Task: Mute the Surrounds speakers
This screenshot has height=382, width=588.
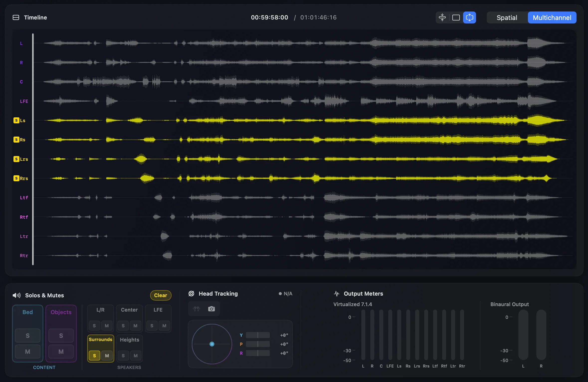Action: [x=107, y=355]
